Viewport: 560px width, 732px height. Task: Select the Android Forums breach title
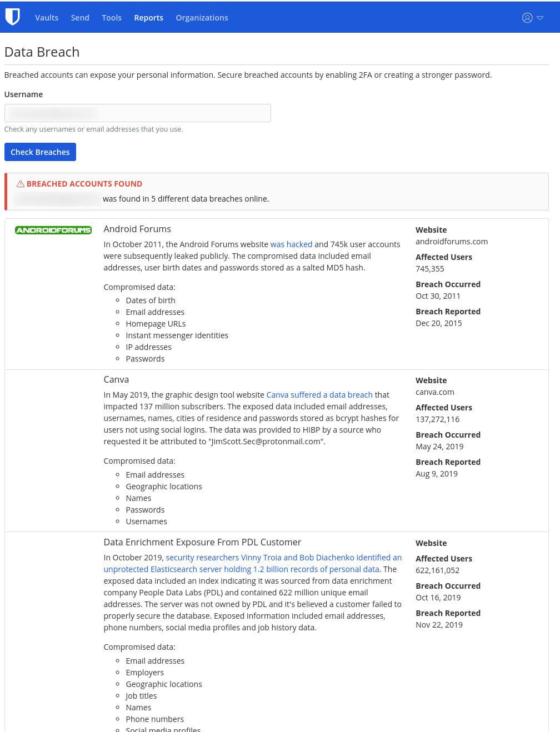coord(137,229)
